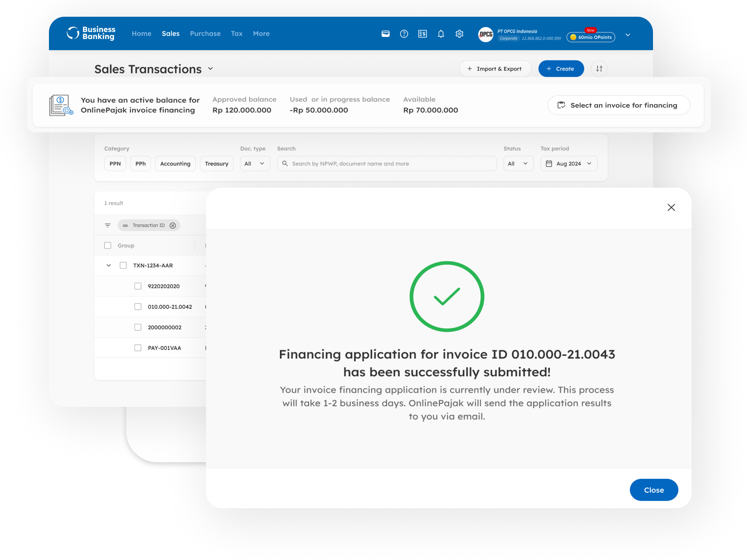Image resolution: width=747 pixels, height=560 pixels.
Task: Click the green success checkmark
Action: (x=447, y=297)
